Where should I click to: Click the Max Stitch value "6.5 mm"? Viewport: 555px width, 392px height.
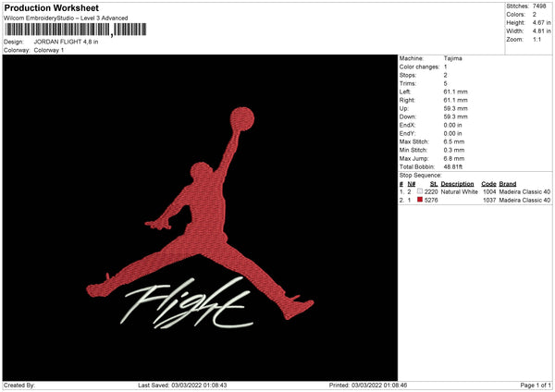click(454, 141)
